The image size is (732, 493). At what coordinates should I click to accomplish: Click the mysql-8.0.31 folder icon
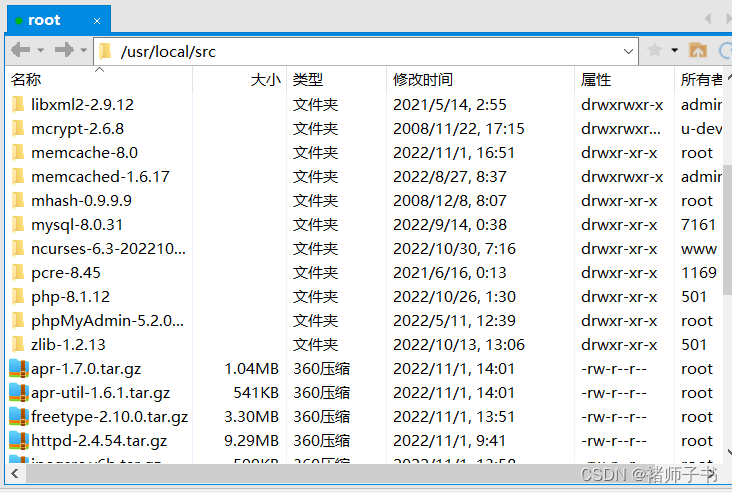point(18,224)
